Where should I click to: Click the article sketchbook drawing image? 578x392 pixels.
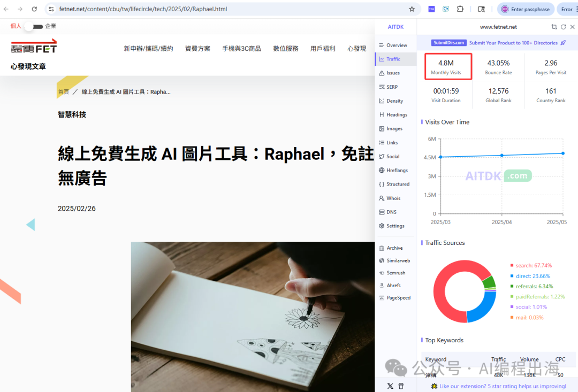tap(253, 317)
